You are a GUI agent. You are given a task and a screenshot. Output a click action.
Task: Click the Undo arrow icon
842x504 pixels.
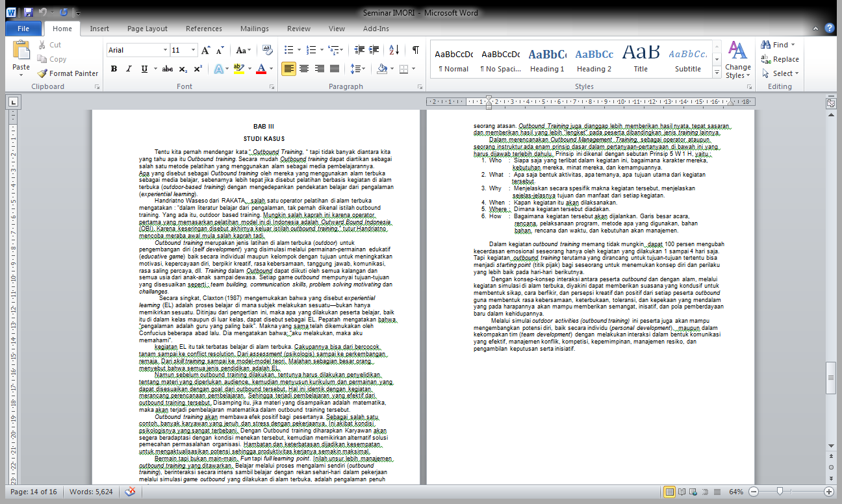pos(43,12)
